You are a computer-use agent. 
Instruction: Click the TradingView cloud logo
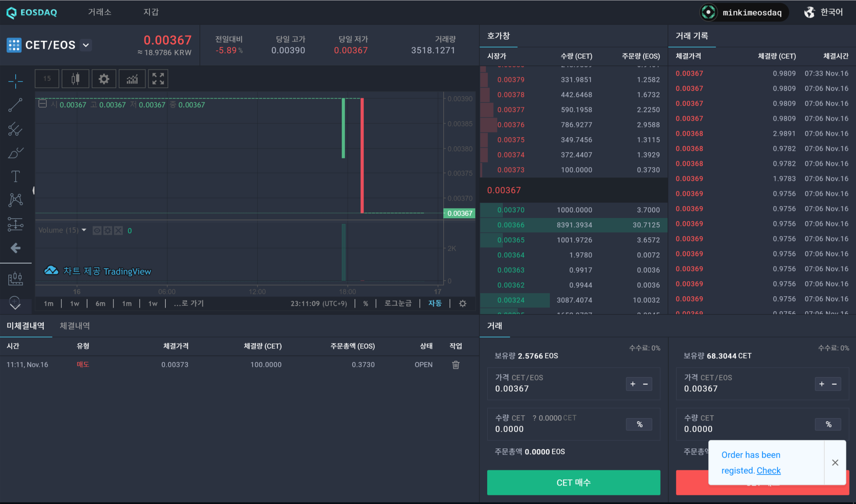tap(51, 270)
